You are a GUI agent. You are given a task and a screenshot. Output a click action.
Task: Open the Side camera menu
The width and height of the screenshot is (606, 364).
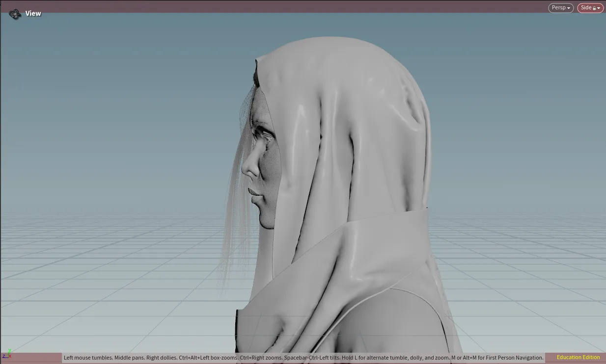[x=590, y=8]
